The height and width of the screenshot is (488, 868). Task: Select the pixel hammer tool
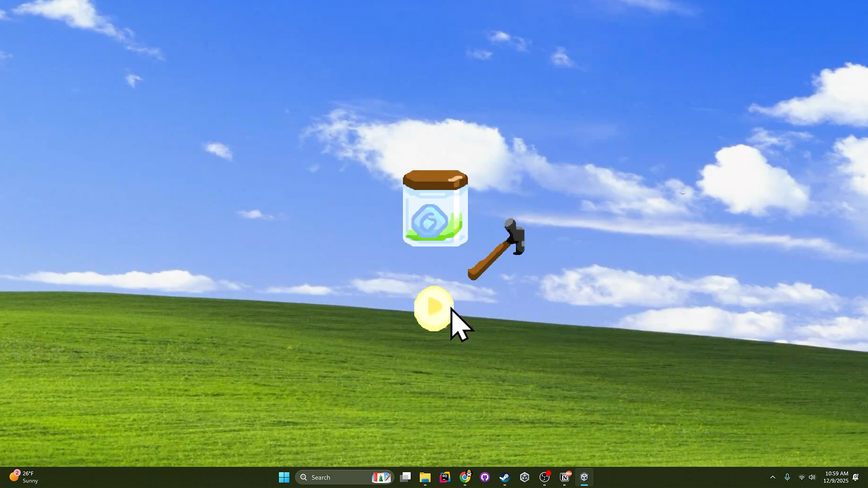point(497,249)
